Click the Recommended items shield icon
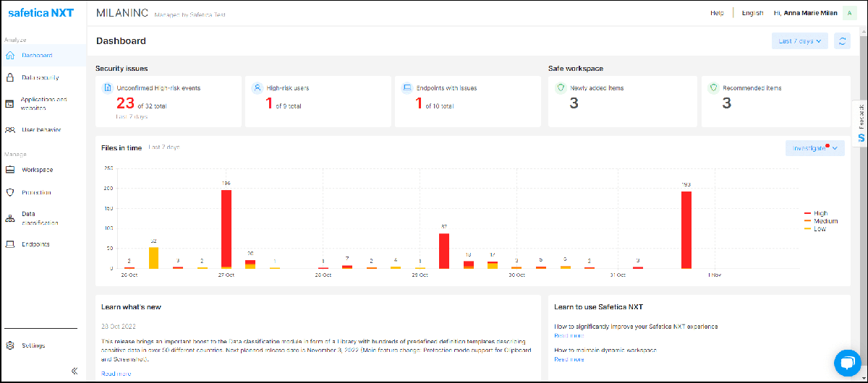 point(713,87)
